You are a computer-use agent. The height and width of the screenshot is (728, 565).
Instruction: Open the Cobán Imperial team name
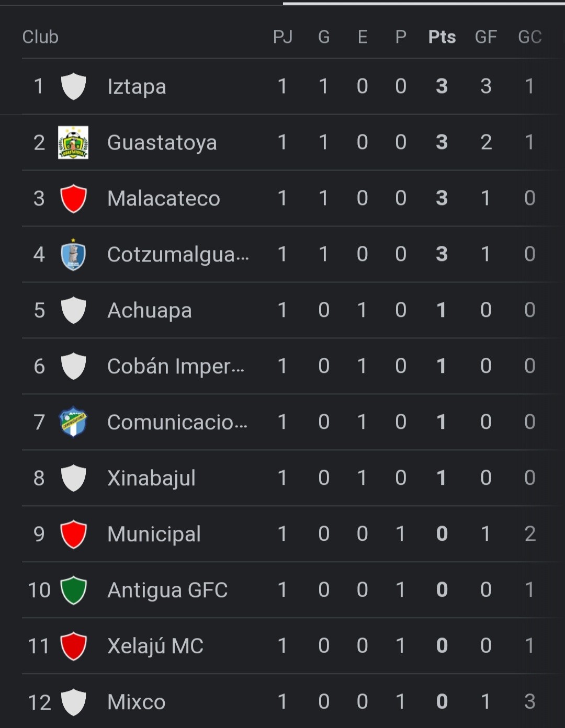pos(175,367)
